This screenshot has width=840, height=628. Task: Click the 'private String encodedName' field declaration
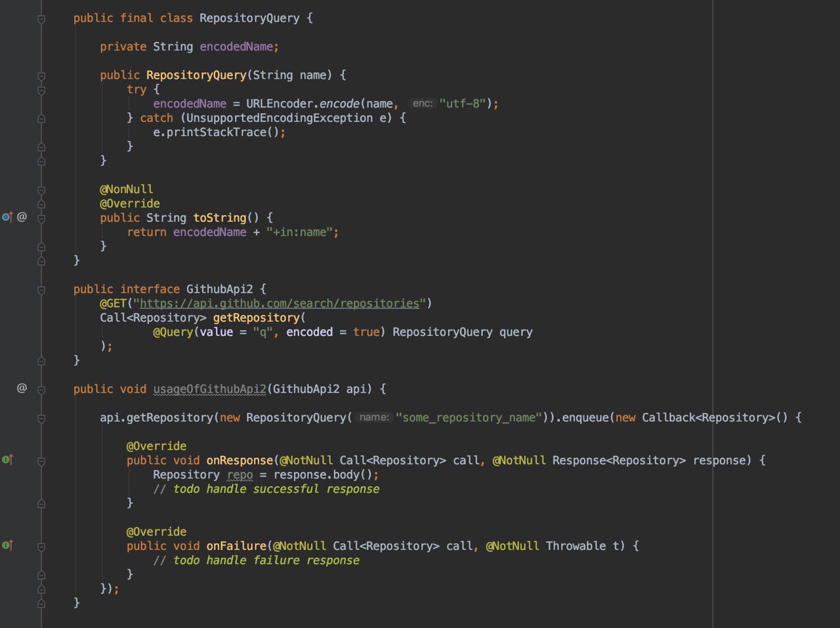point(190,47)
